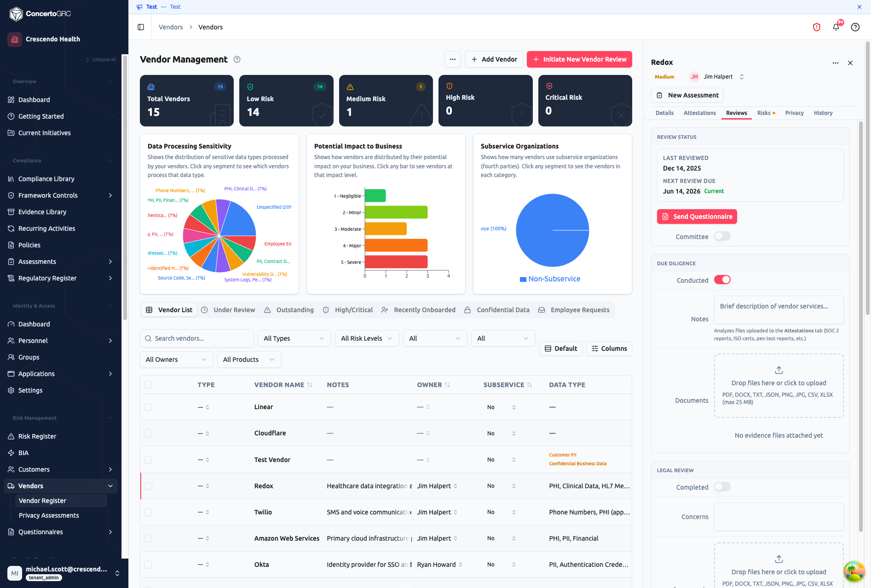Open Groups in Identity & Access
Screen dimensions: 871x588
pos(29,357)
